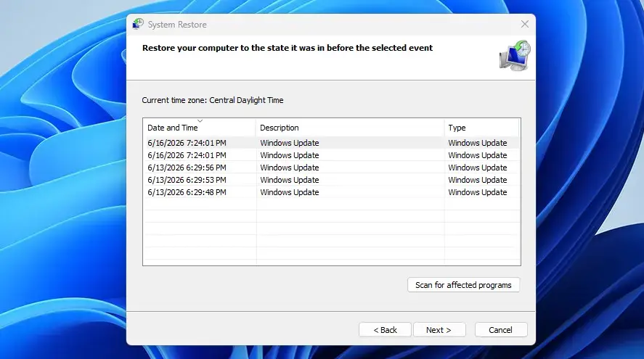644x359 pixels.
Task: Sort by the Date and Time column header
Action: [199, 128]
